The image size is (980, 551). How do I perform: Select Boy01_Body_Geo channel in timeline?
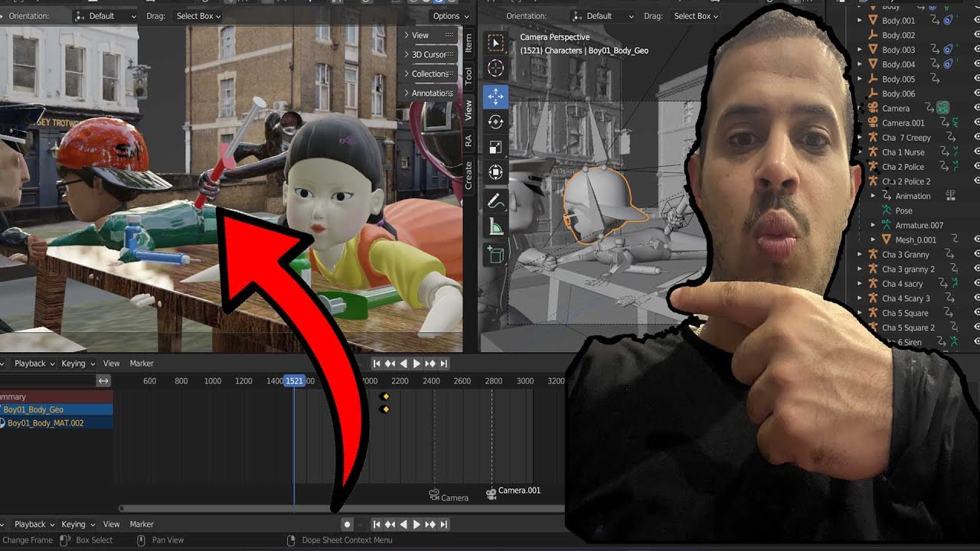57,410
